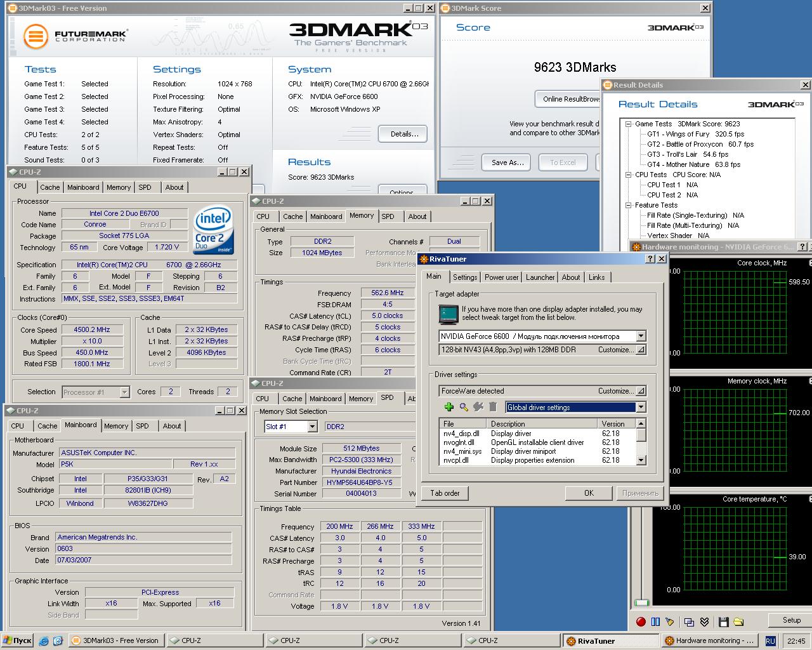The image size is (812, 650).
Task: Click the Online ResultBrowser button
Action: coord(568,99)
